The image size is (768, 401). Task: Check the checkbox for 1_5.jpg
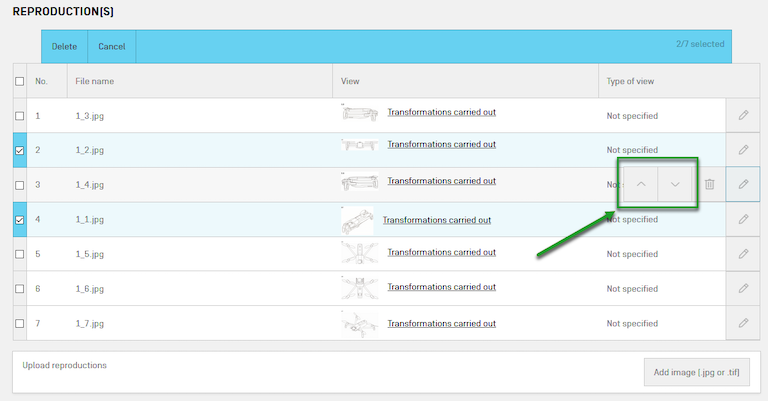click(x=20, y=254)
